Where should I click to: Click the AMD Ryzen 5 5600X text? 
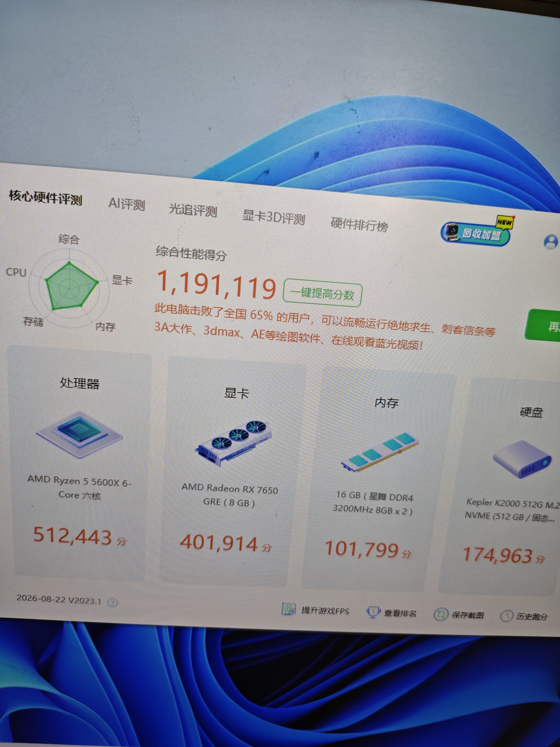[80, 487]
